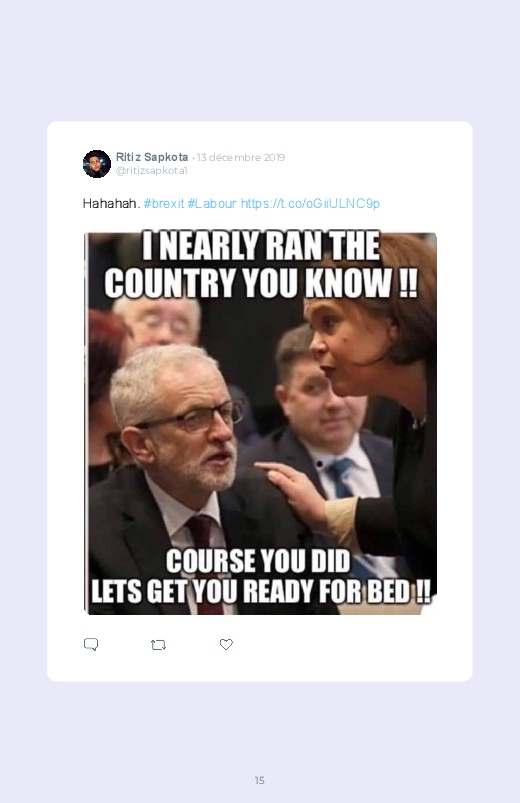Open the attached meme image
The height and width of the screenshot is (803, 520).
click(260, 424)
